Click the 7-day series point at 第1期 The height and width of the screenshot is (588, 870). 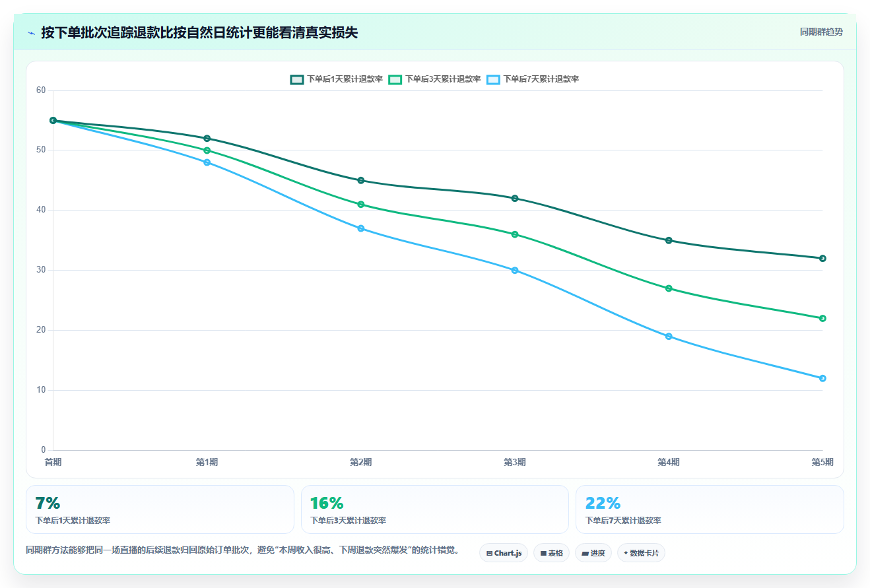coord(207,162)
